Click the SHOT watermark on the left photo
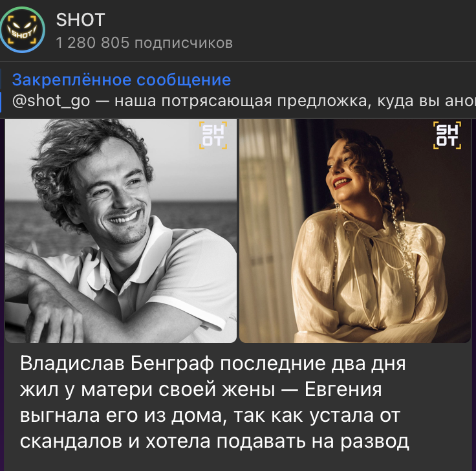Image resolution: width=476 pixels, height=471 pixels. tap(213, 135)
